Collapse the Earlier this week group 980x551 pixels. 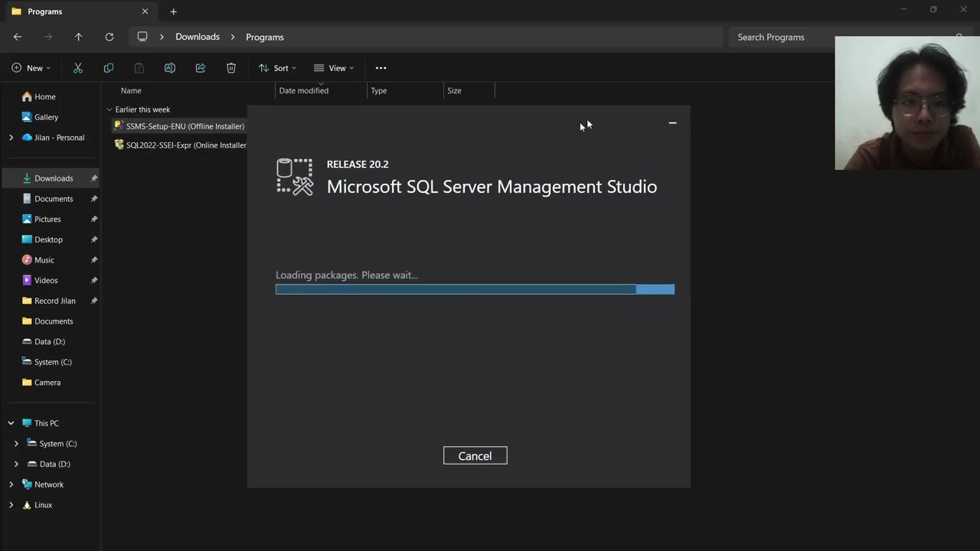click(x=109, y=109)
